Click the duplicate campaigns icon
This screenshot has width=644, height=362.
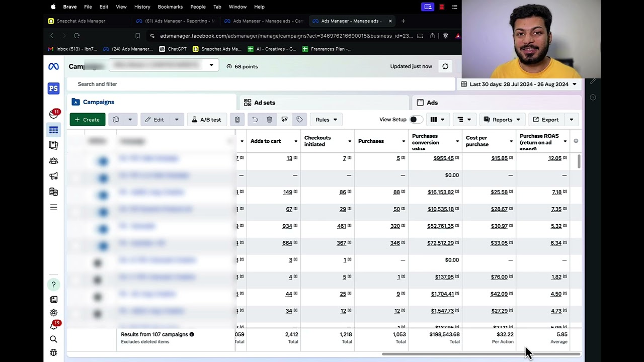coord(116,120)
